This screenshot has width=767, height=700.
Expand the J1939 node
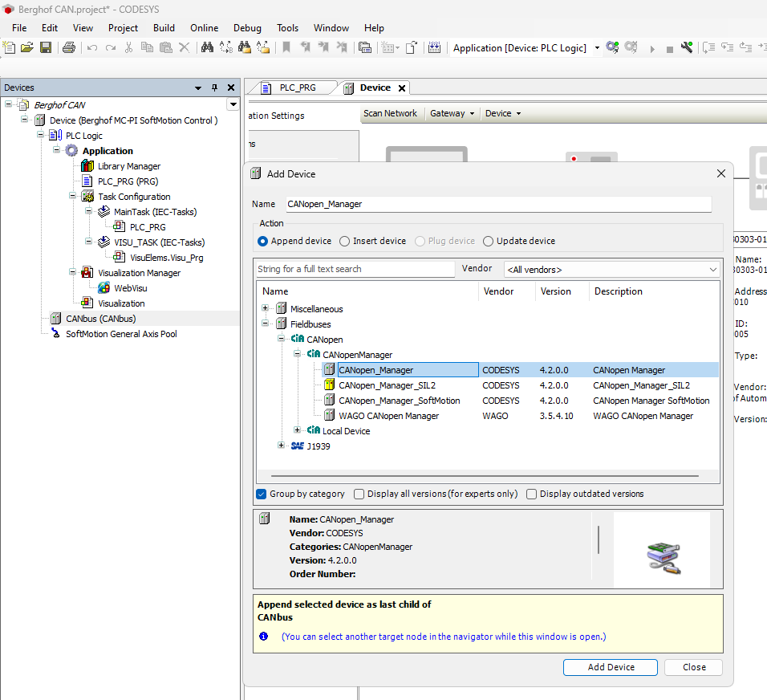(281, 445)
